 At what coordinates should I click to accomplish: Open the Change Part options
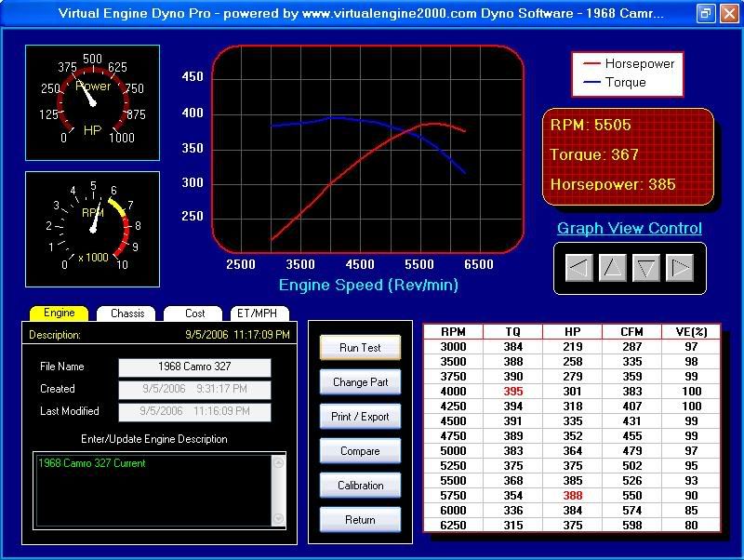tap(360, 381)
